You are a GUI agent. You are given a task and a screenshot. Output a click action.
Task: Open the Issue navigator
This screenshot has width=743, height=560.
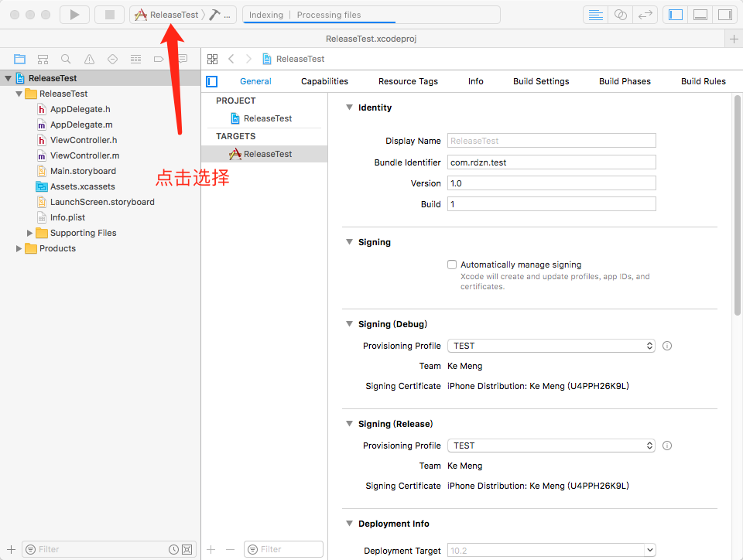point(89,60)
